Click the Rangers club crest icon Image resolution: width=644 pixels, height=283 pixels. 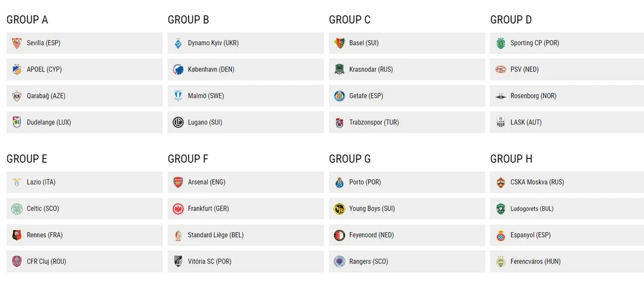click(x=339, y=262)
